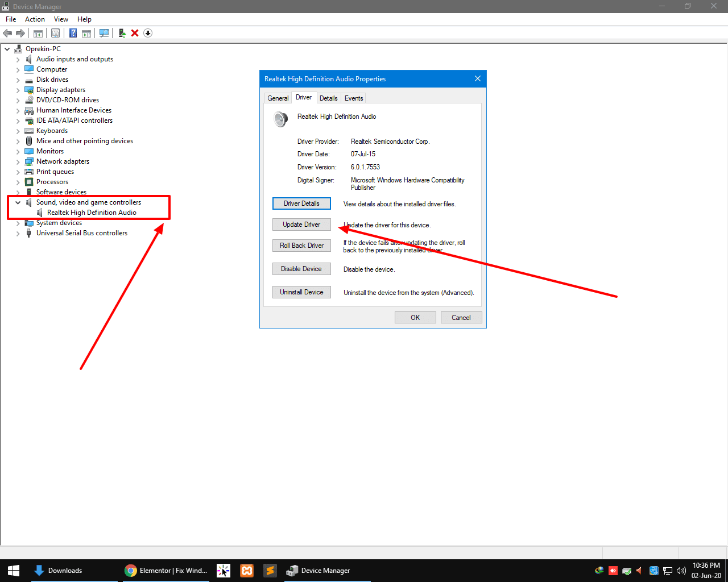Switch to Chrome Elementor taskbar window
The height and width of the screenshot is (582, 728).
(x=166, y=571)
